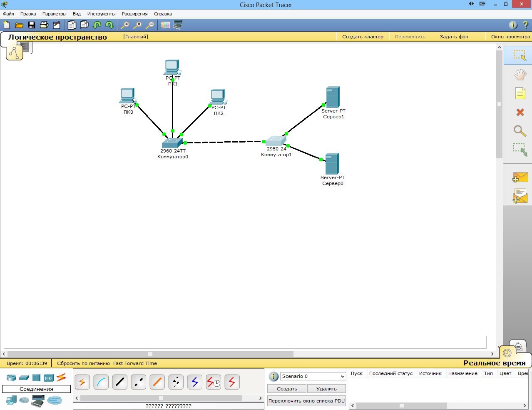Open the Правка menu
The height and width of the screenshot is (410, 532).
(28, 14)
